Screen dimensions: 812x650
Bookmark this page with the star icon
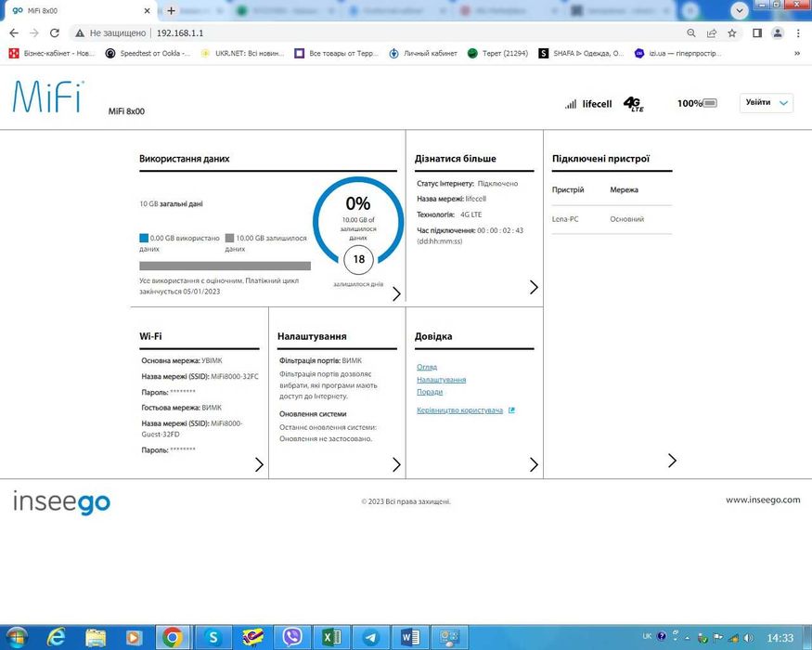[x=732, y=33]
